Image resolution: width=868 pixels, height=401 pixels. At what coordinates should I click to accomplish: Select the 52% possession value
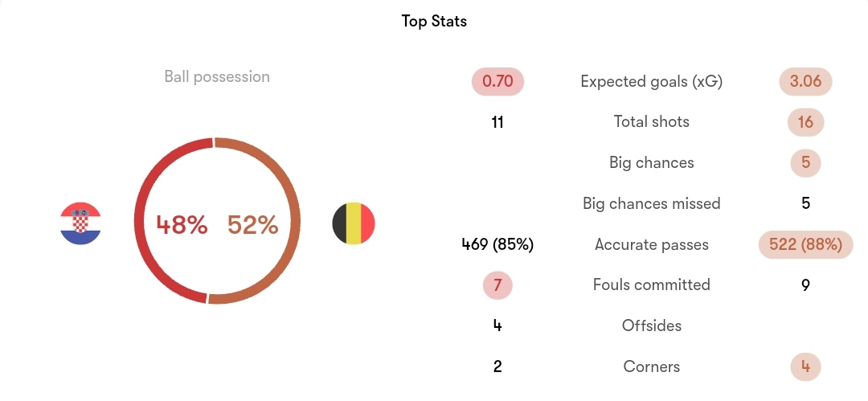point(252,225)
